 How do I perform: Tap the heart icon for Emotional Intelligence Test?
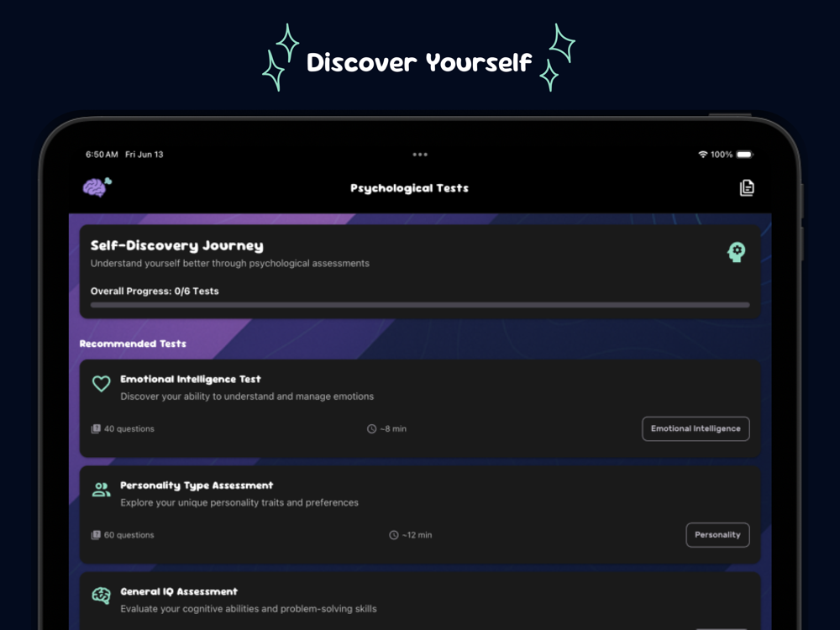102,384
